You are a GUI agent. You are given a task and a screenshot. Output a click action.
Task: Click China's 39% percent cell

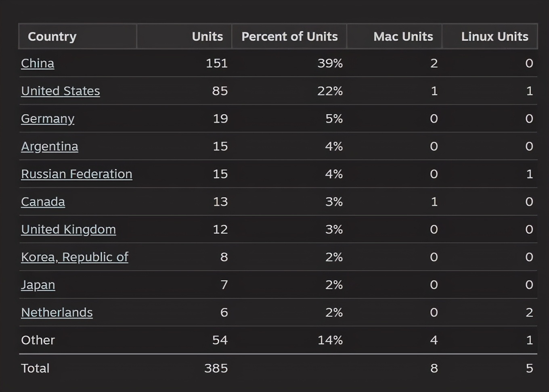pos(330,63)
